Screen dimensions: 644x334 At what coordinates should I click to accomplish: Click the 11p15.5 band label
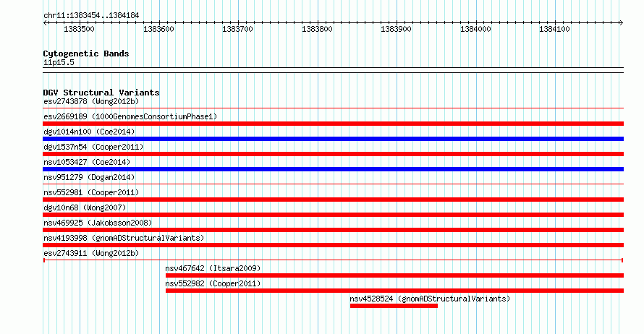(59, 62)
